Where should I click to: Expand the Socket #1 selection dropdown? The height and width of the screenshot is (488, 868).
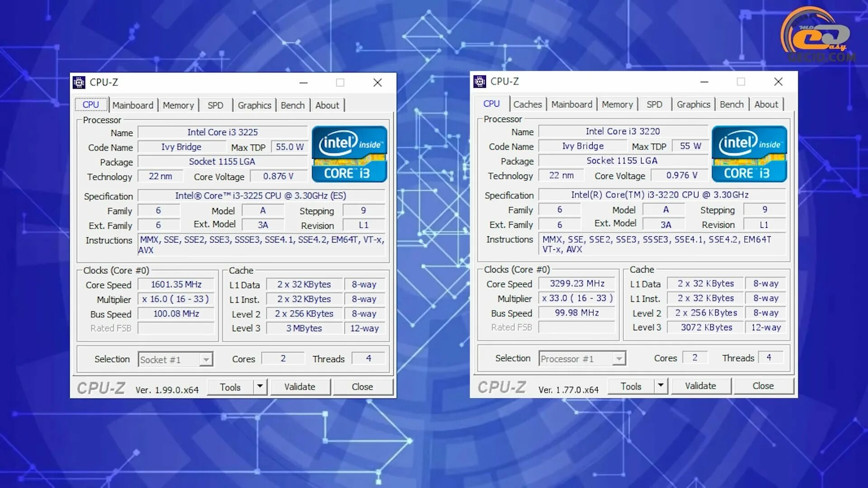pyautogui.click(x=206, y=360)
